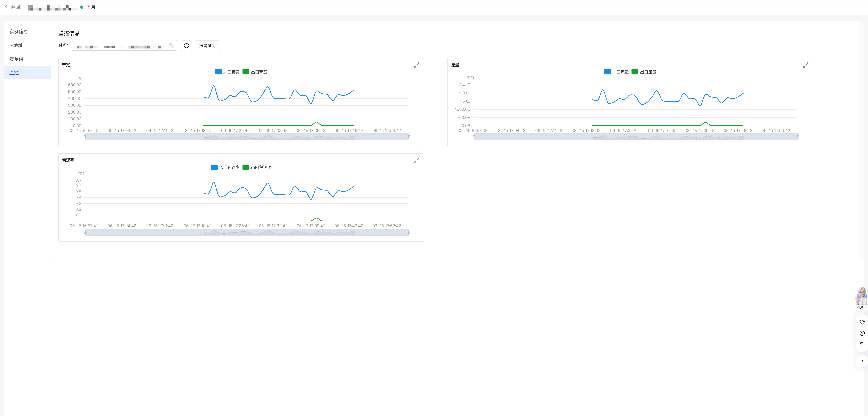Click the pps unit label
The width and height of the screenshot is (868, 417).
click(81, 173)
